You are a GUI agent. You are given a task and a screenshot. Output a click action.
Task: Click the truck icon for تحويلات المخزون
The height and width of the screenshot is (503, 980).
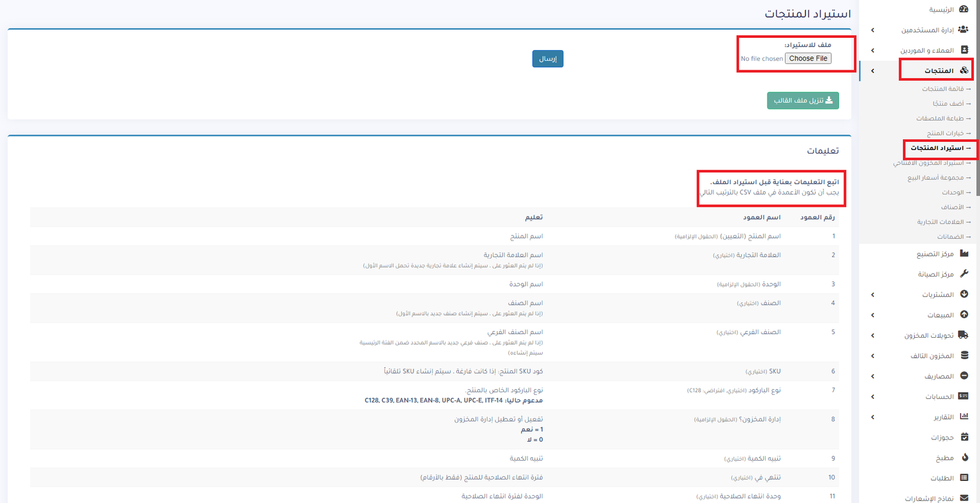tap(963, 335)
